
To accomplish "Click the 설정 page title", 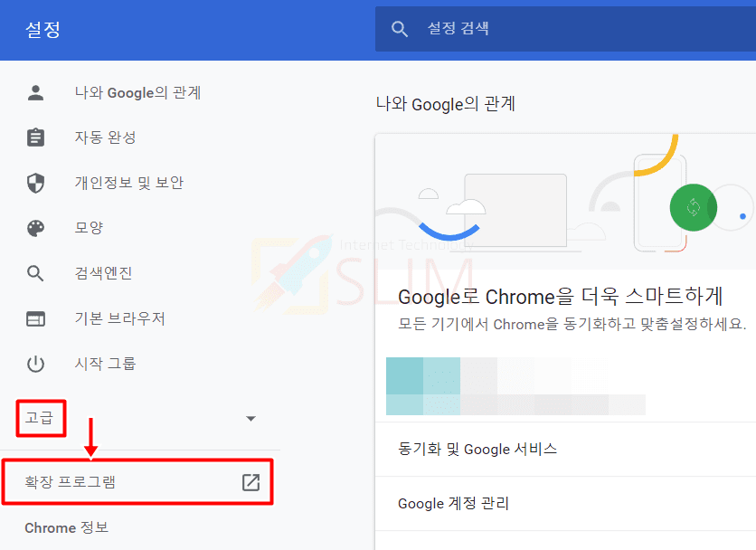I will point(43,30).
